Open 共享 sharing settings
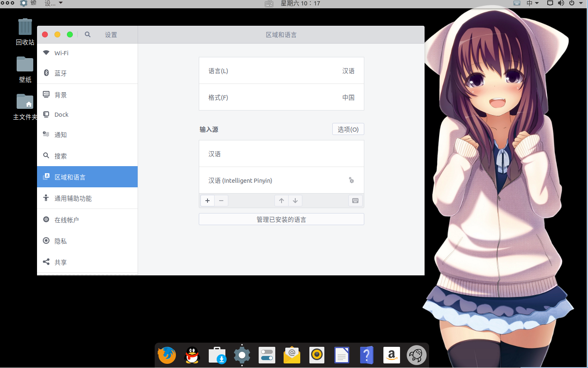 (x=87, y=262)
